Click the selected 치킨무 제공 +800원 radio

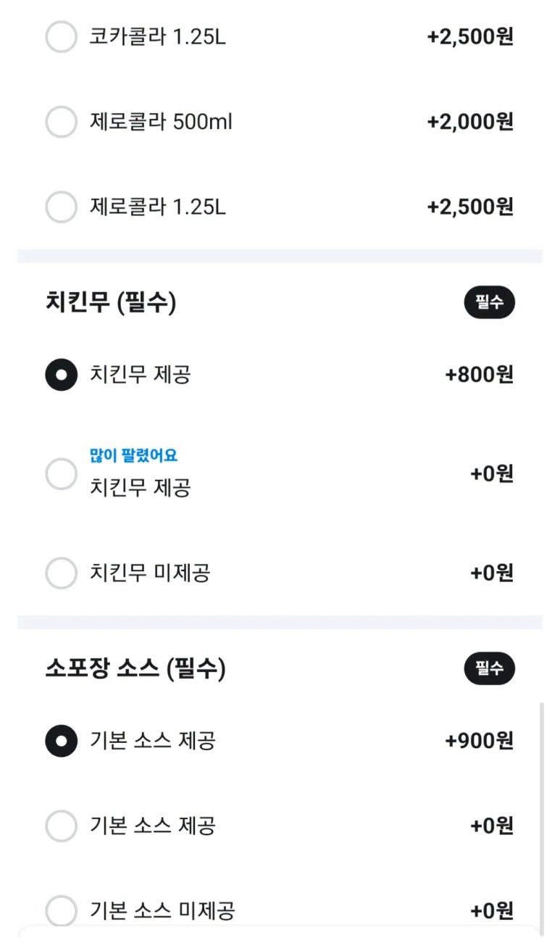pos(61,375)
